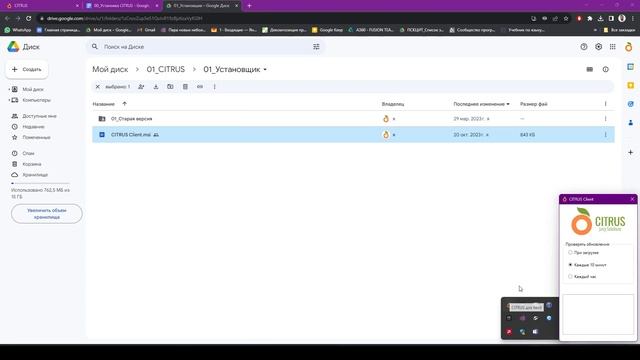Screen dimensions: 640x360
Task: Open the Drive account avatar
Action: pos(629,47)
